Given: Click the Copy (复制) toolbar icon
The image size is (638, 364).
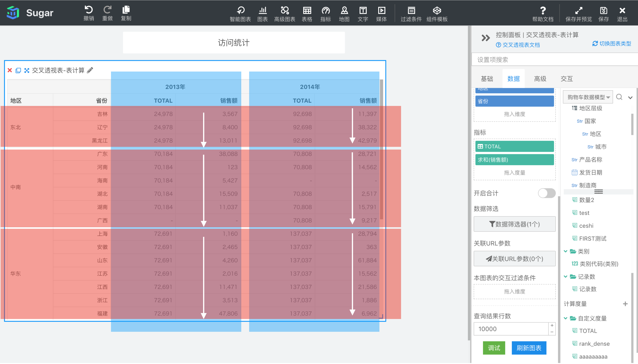Looking at the screenshot, I should (126, 13).
